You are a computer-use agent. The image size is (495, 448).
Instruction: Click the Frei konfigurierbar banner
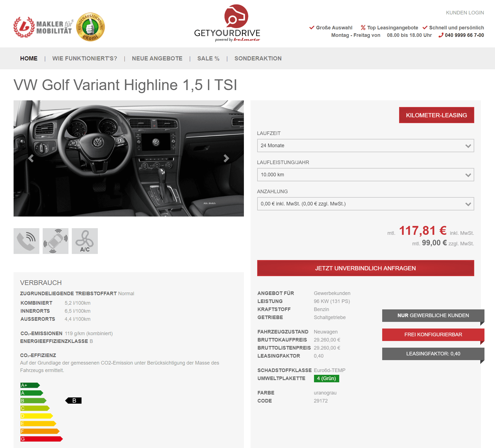click(433, 335)
